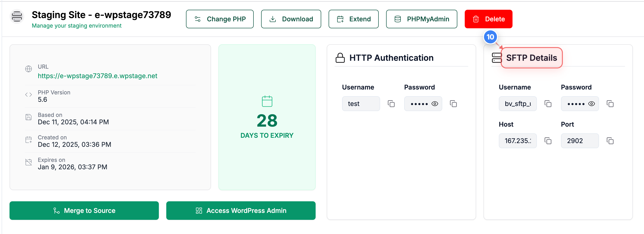
Task: Reveal the HTTP Authentication password
Action: pos(435,103)
